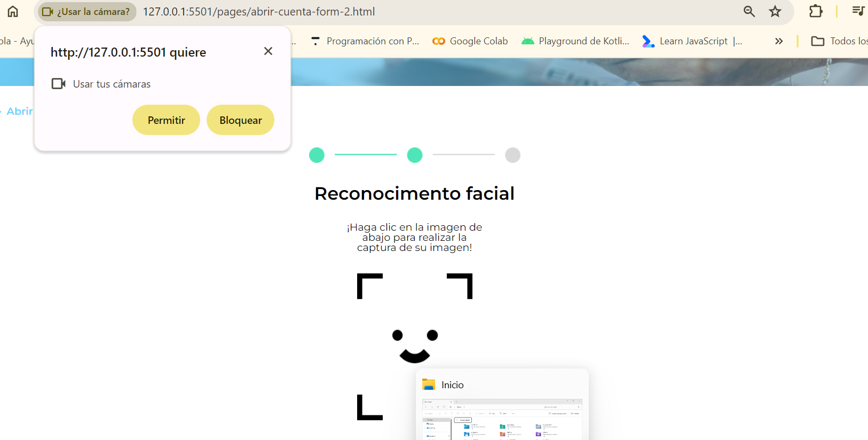Click the 'Usar tus cámaras' text
Screen dimensions: 868x440
pyautogui.click(x=112, y=84)
